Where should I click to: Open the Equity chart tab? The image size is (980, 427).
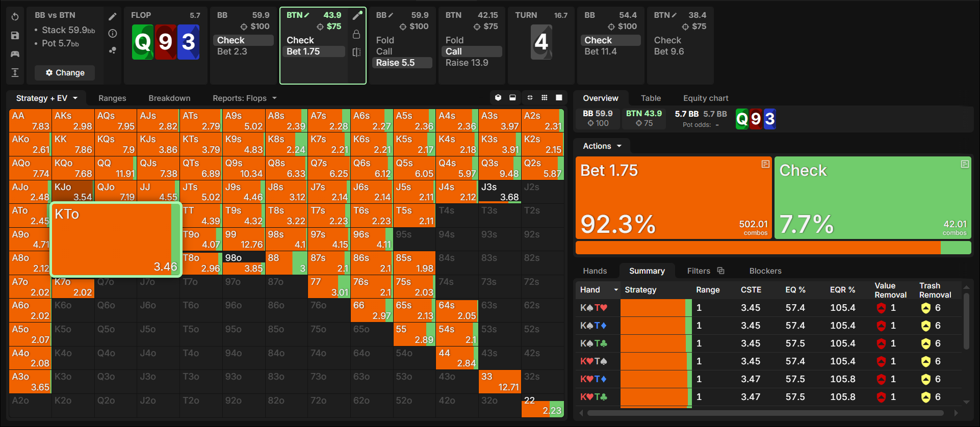pos(706,98)
